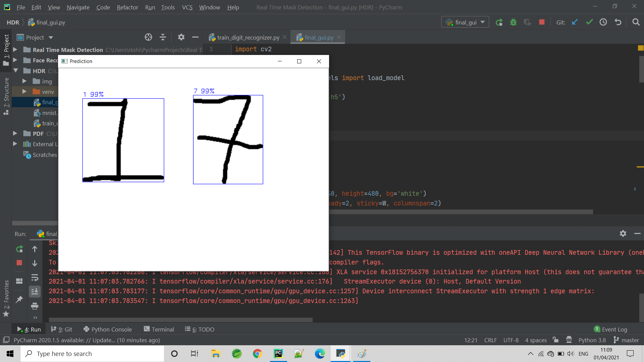Switch to train_digit_recognizer.py tab

[x=248, y=38]
